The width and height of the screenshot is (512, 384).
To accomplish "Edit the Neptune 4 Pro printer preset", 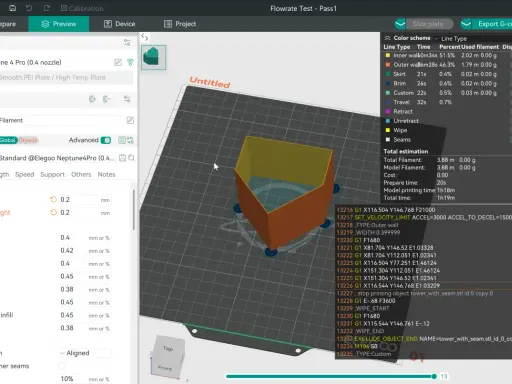I will [x=118, y=62].
